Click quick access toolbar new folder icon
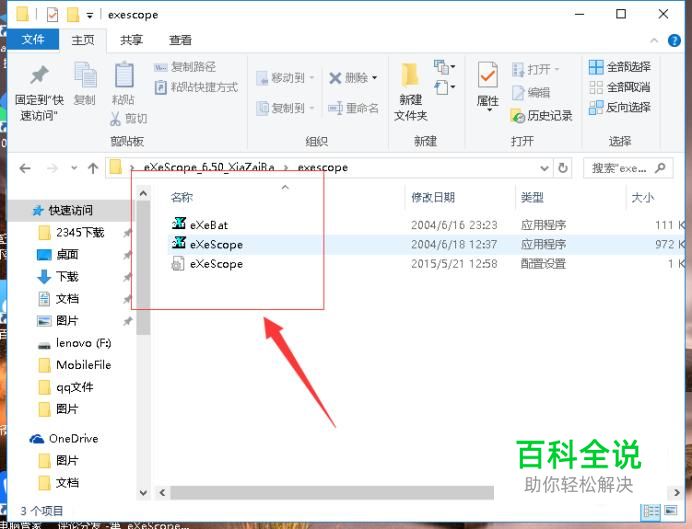This screenshot has width=692, height=529. pos(73,15)
